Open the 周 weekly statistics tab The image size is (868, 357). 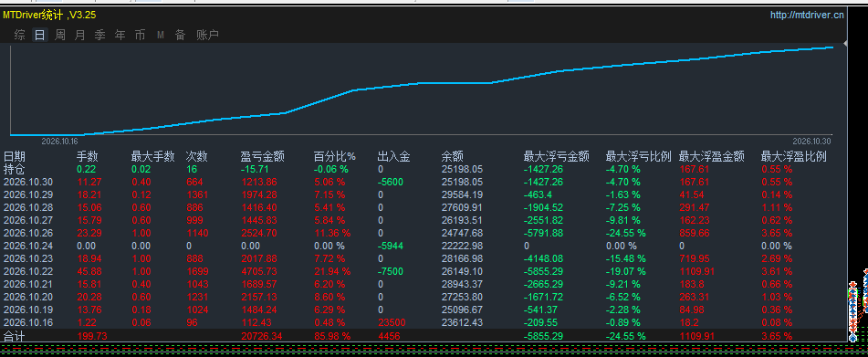[x=60, y=36]
